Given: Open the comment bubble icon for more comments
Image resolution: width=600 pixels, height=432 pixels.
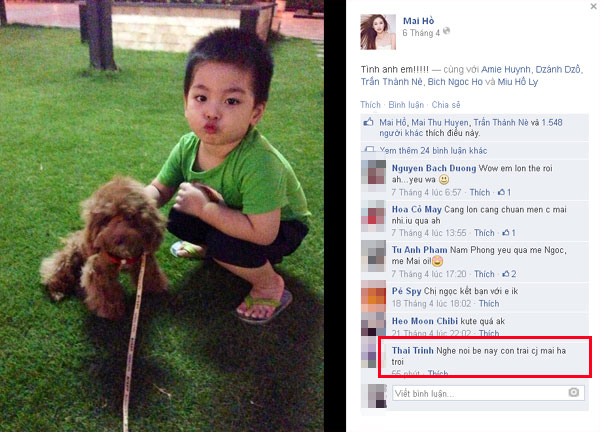Looking at the screenshot, I should (x=369, y=150).
